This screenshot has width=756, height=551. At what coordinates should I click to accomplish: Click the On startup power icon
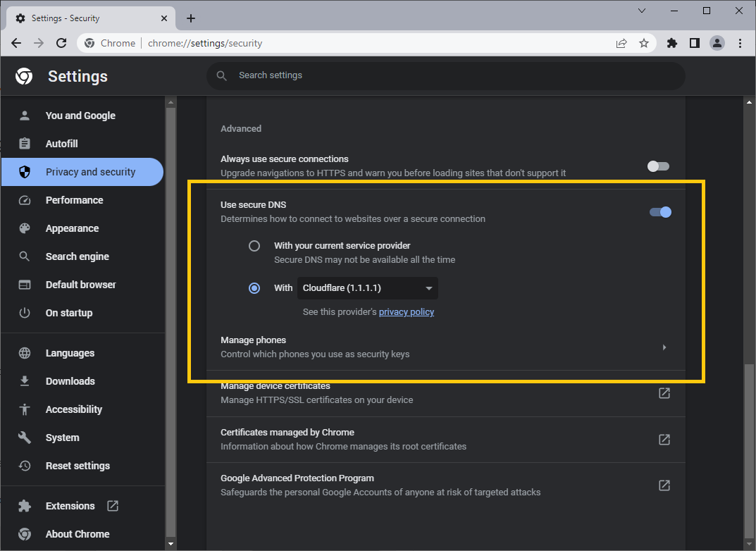tap(25, 313)
